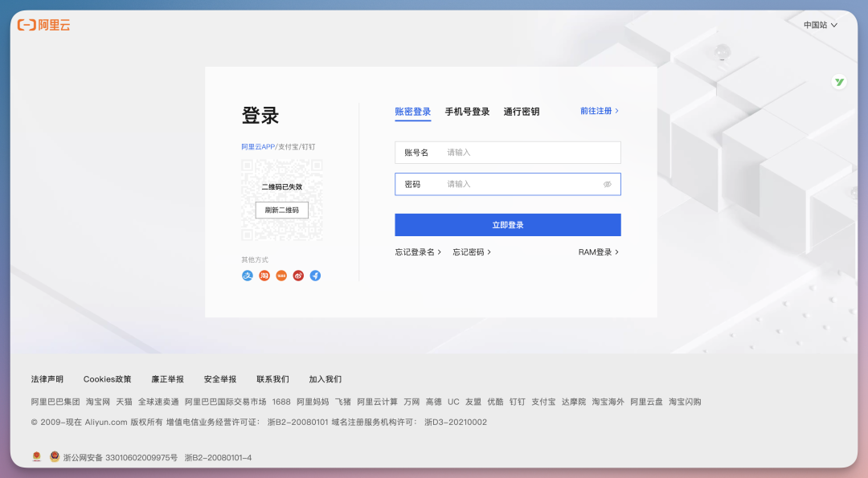Sign in with 1688 icon
Viewport: 868px width, 478px height.
(x=280, y=275)
